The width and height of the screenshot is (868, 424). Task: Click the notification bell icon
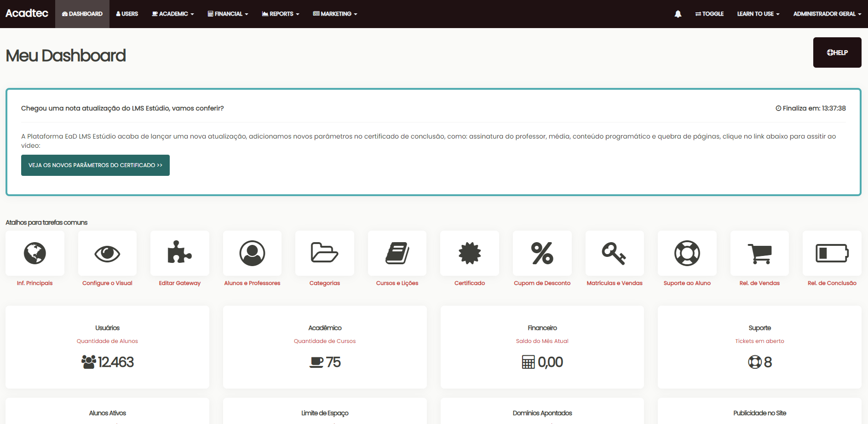point(678,14)
